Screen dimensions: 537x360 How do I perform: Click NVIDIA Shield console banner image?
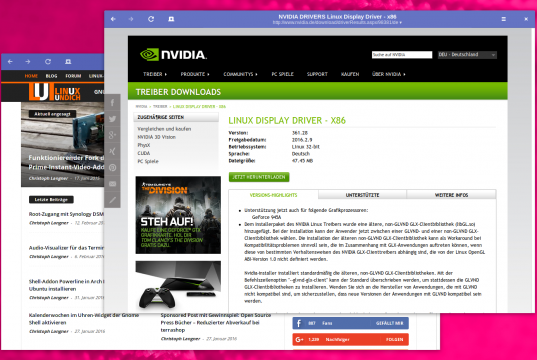tap(178, 286)
